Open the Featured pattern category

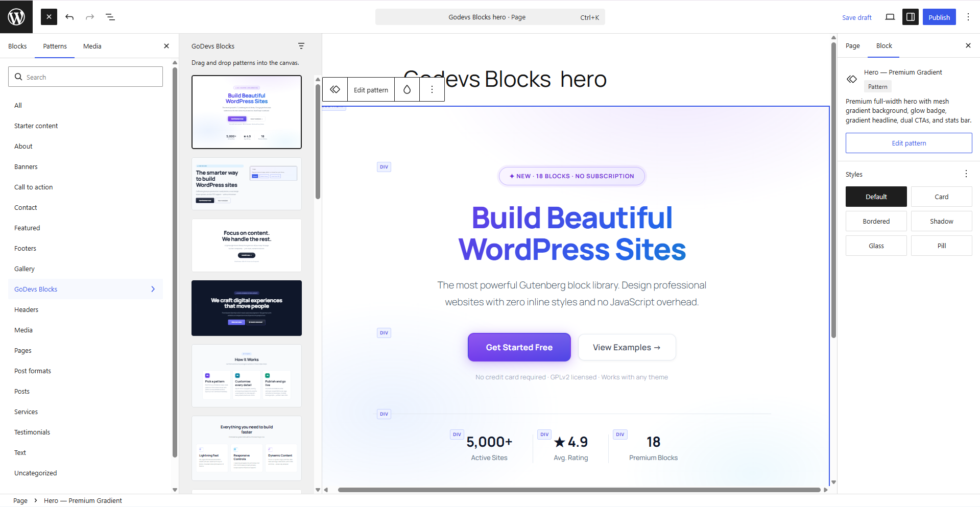click(x=85, y=228)
